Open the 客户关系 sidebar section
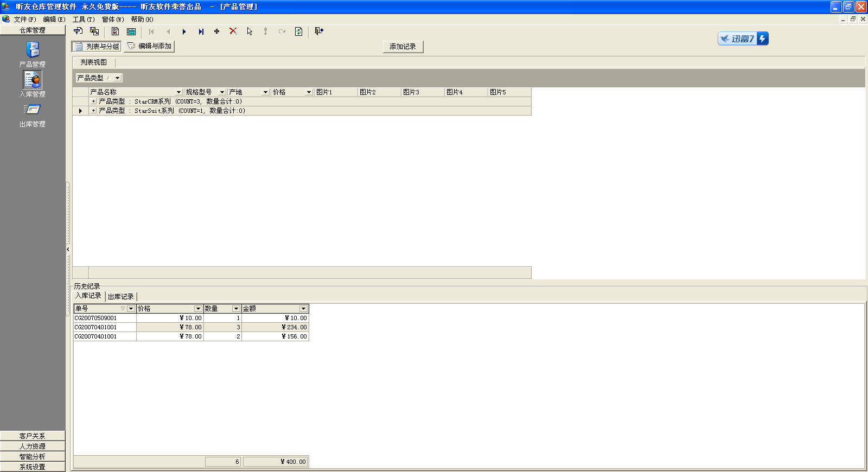 33,436
